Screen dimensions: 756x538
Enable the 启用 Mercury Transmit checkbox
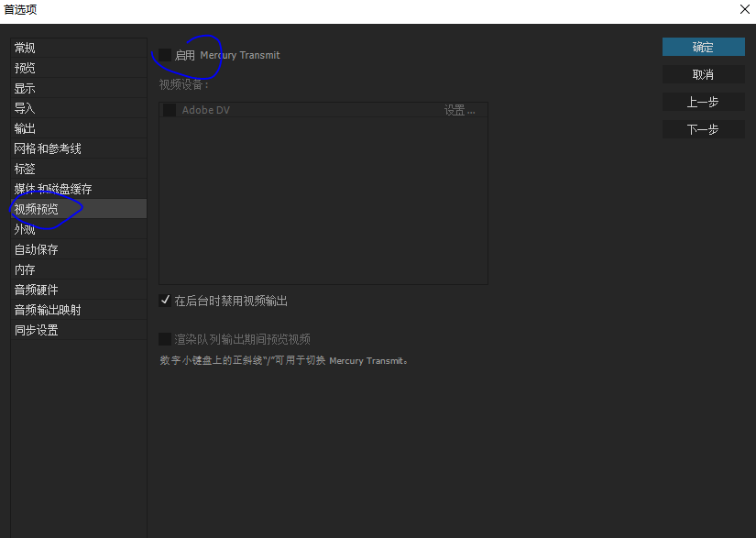[x=165, y=55]
